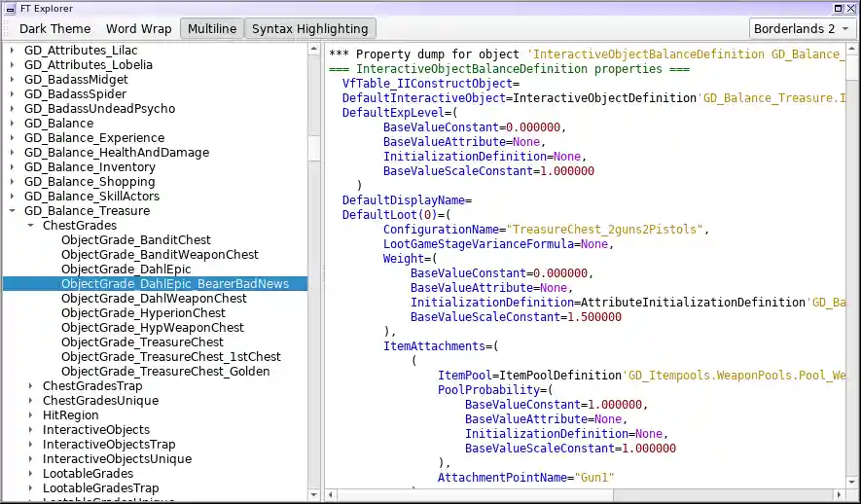
Task: Collapse the ChestGrades folder
Action: click(30, 226)
